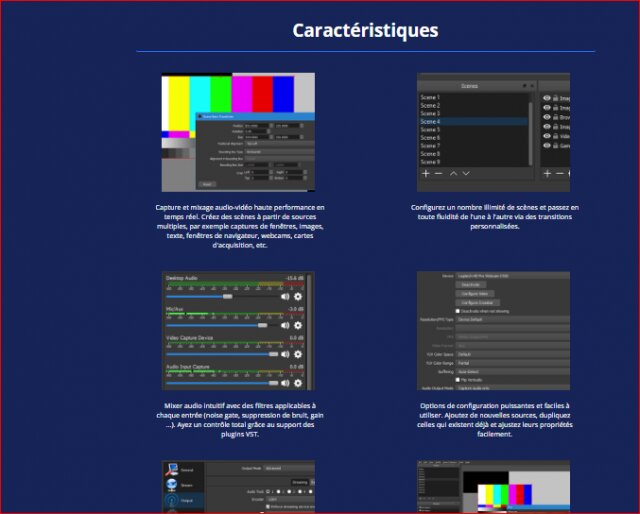The height and width of the screenshot is (514, 640).
Task: Toggle eye visibility of last source
Action: point(547,145)
